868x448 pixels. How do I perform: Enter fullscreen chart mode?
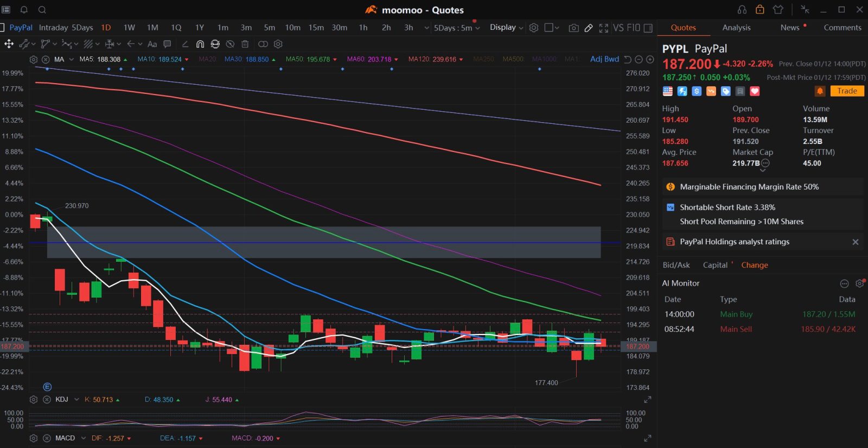pos(603,28)
